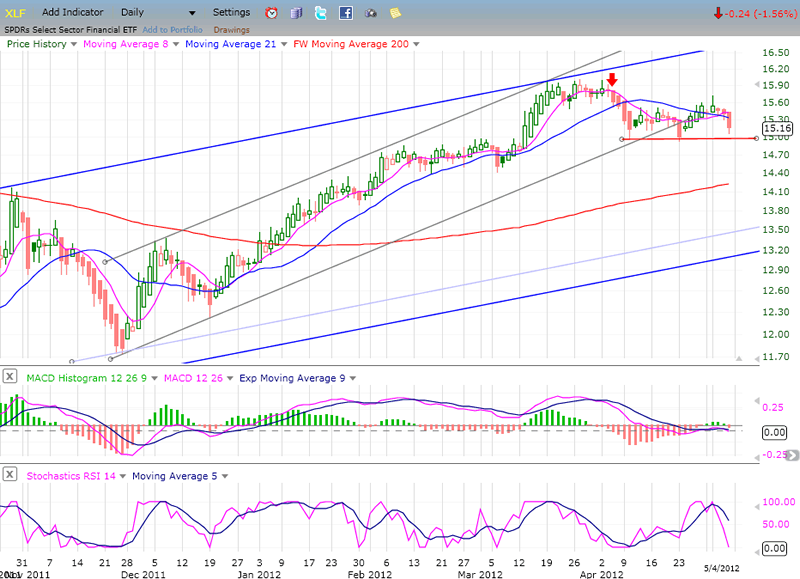The height and width of the screenshot is (579, 800).
Task: Open the Add Indicator menu
Action: click(74, 12)
